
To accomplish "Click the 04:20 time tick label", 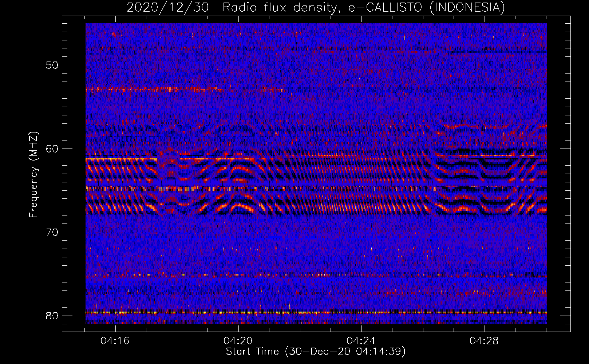I will point(238,341).
